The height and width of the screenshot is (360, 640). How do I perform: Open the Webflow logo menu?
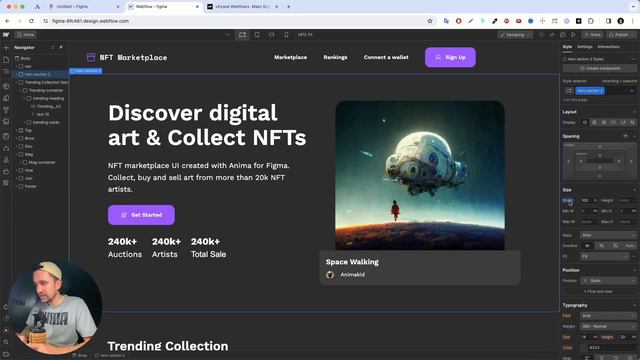click(6, 35)
